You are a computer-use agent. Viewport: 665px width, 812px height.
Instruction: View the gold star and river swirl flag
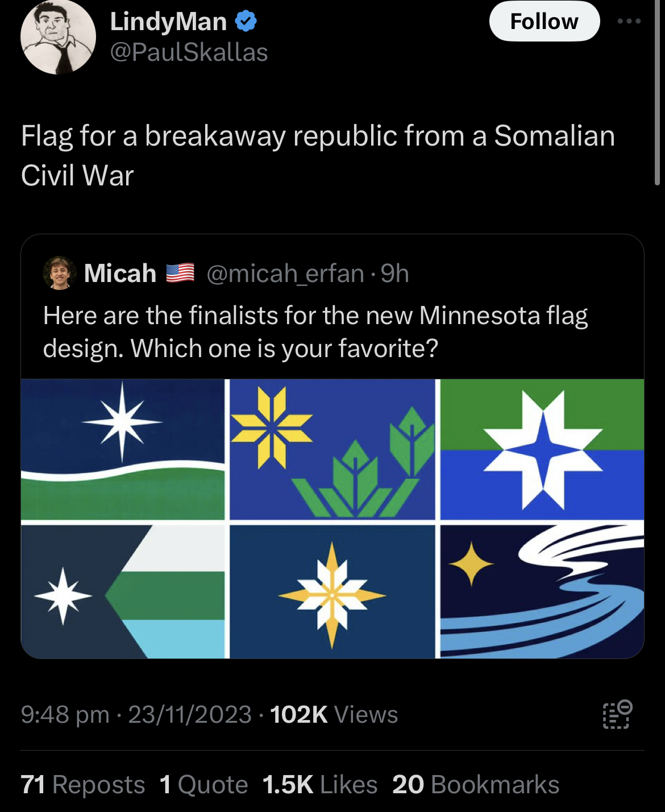(542, 591)
